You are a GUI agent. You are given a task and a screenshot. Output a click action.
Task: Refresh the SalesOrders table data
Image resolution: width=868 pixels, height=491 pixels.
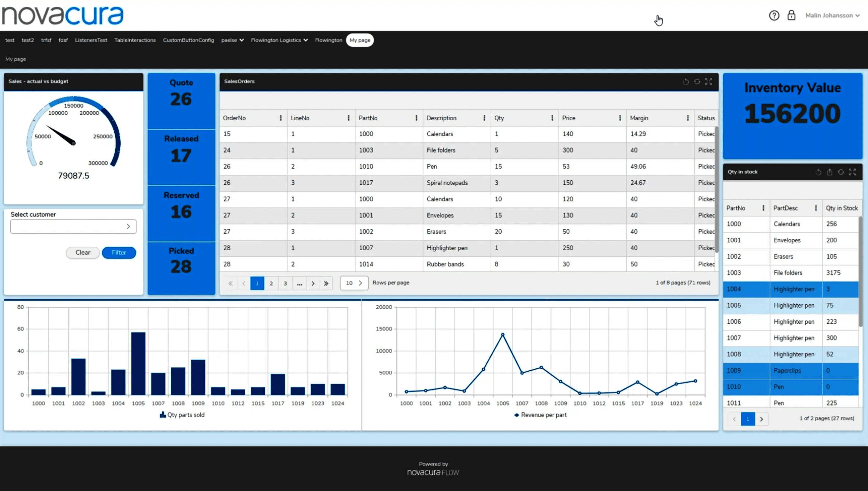697,82
